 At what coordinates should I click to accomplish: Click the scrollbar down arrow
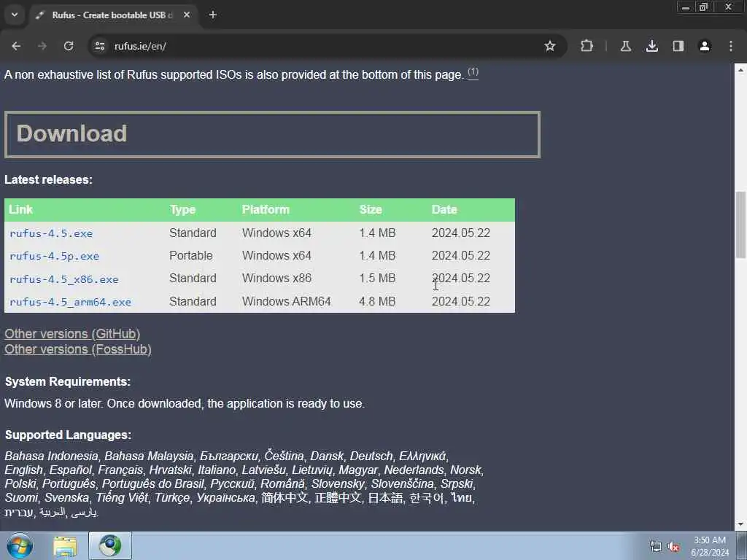740,525
